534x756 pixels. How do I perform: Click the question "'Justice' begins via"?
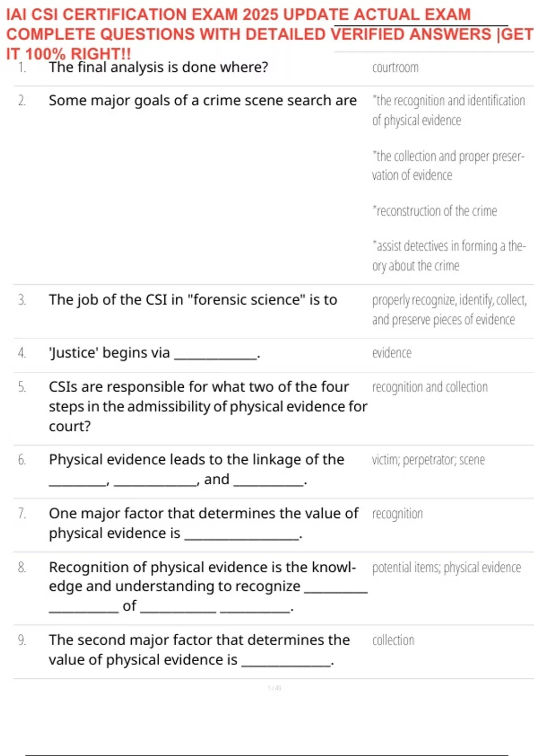coord(154,353)
